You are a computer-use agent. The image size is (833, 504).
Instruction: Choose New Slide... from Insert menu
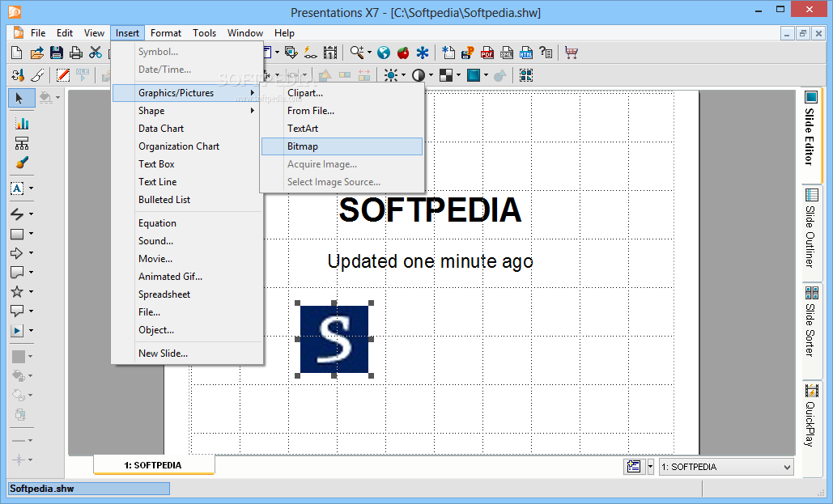pyautogui.click(x=187, y=354)
